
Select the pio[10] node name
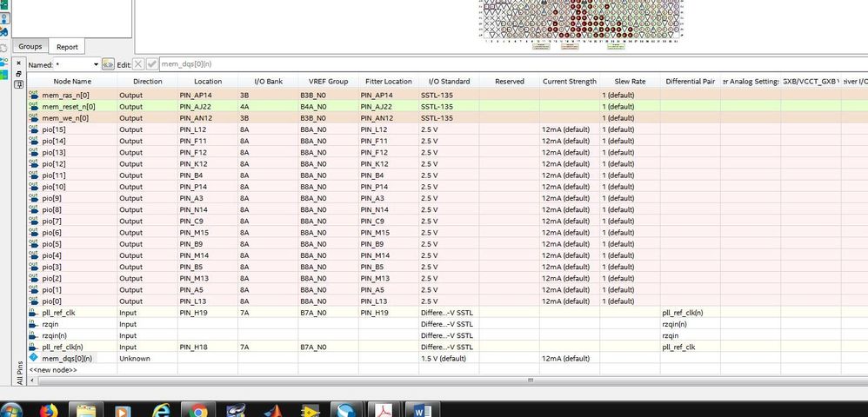(x=54, y=187)
